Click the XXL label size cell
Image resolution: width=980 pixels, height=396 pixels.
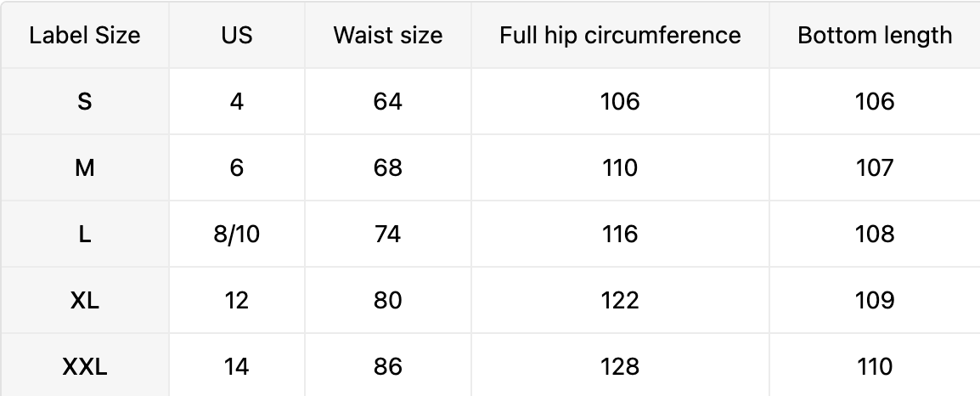pyautogui.click(x=84, y=367)
